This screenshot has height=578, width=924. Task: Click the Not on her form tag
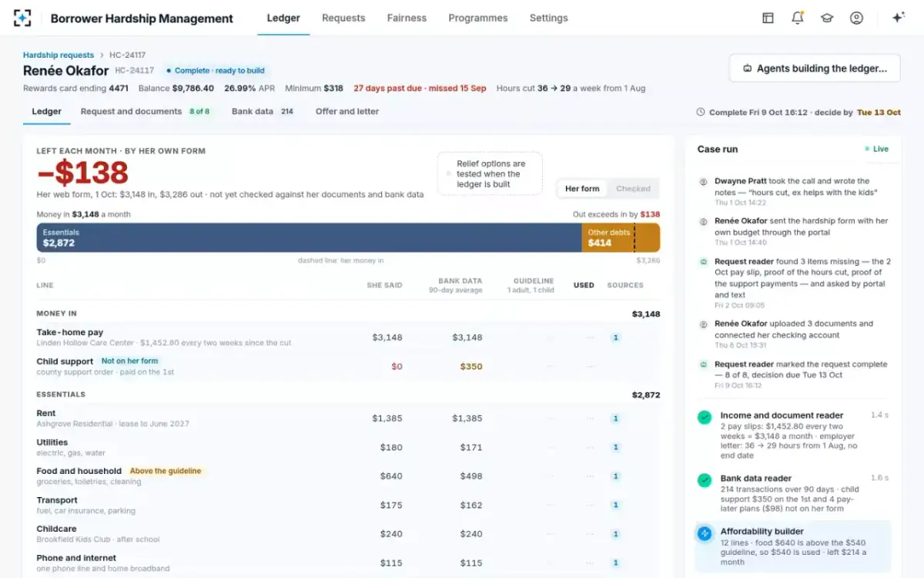130,361
